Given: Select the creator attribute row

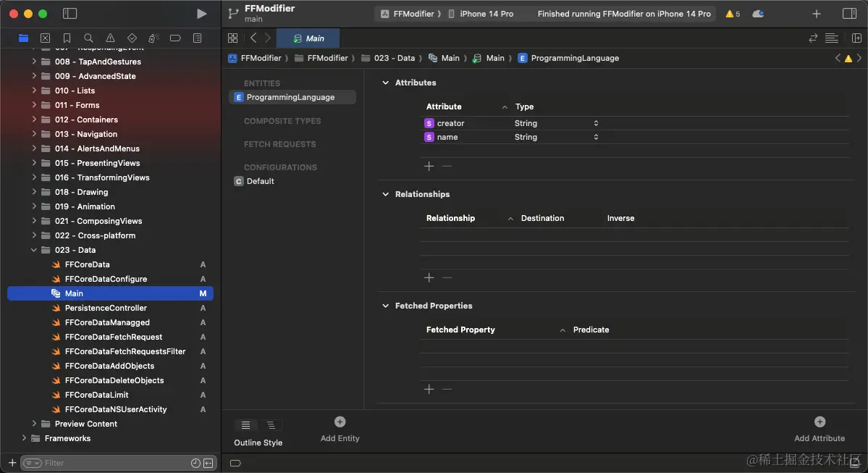Looking at the screenshot, I should (x=634, y=123).
